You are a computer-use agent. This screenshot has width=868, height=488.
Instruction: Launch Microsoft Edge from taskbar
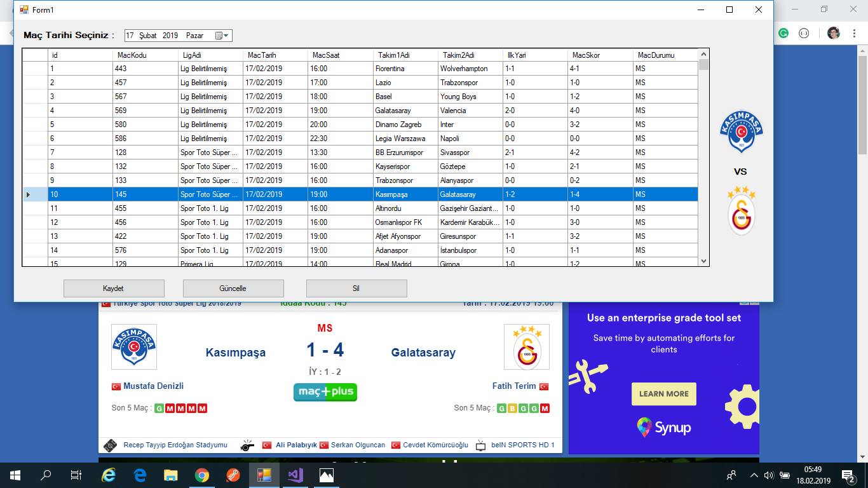click(140, 475)
